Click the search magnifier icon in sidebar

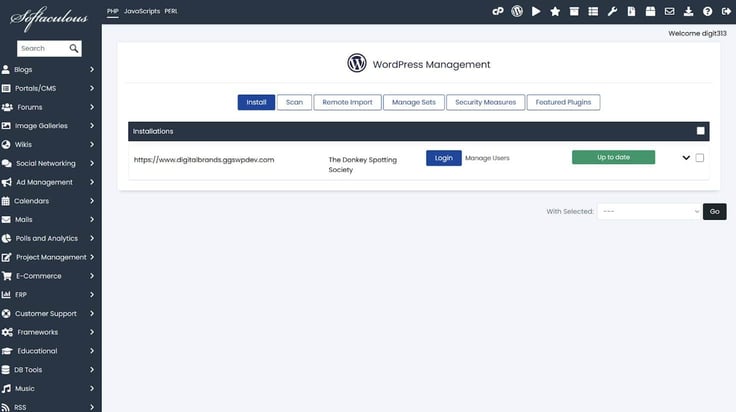(74, 48)
